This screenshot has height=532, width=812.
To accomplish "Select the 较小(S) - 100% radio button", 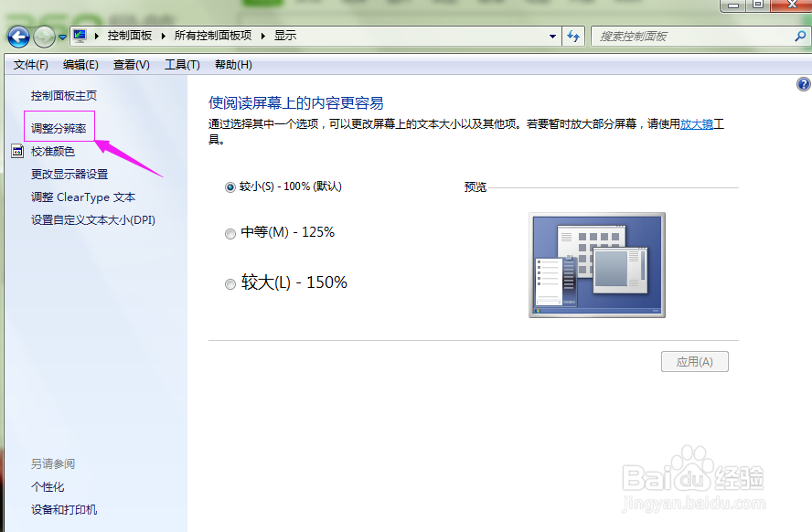I will coord(230,186).
